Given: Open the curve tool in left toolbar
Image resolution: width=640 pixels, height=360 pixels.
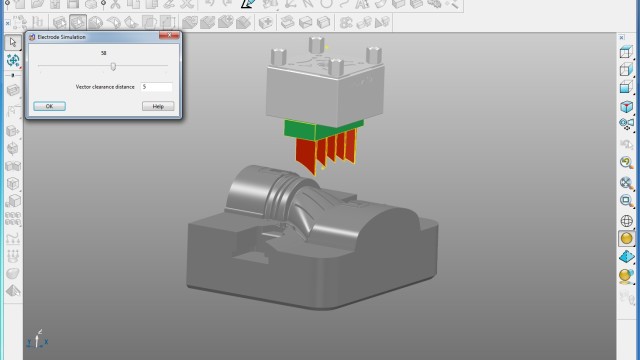Looking at the screenshot, I should pyautogui.click(x=13, y=238).
